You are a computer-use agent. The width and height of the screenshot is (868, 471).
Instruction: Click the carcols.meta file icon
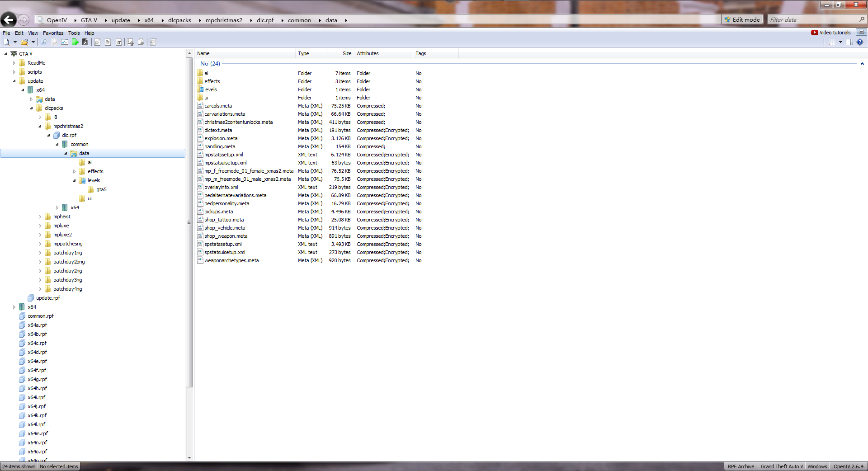(x=200, y=106)
